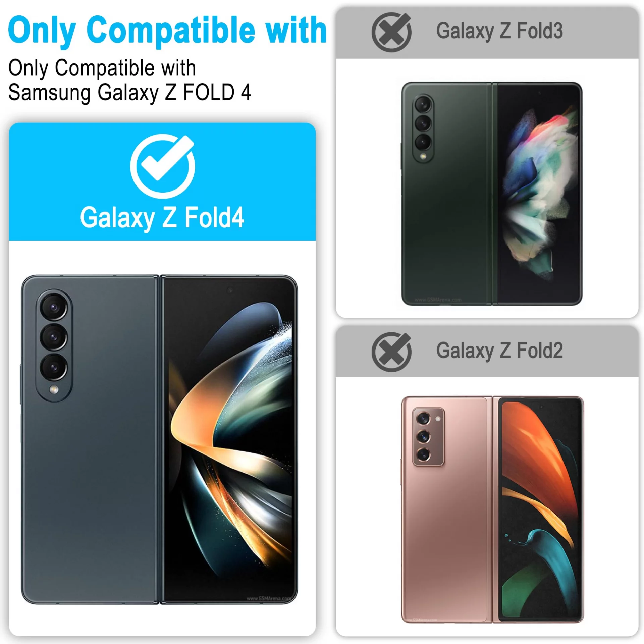Click the X icon next to Galaxy Z Fold2
This screenshot has height=644, width=644.
click(x=391, y=352)
